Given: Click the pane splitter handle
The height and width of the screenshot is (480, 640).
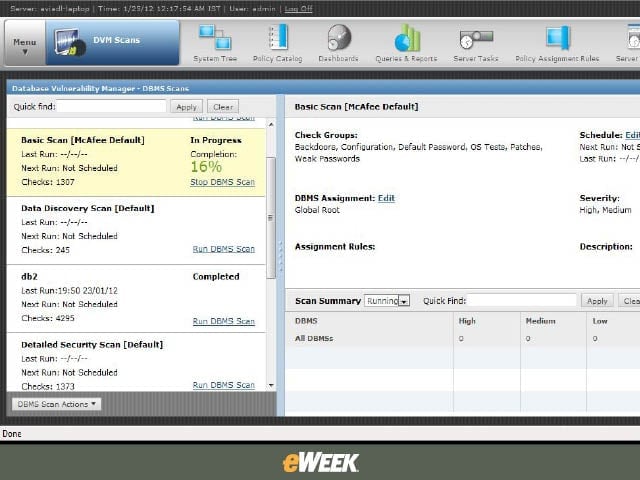Looking at the screenshot, I should click(x=280, y=256).
